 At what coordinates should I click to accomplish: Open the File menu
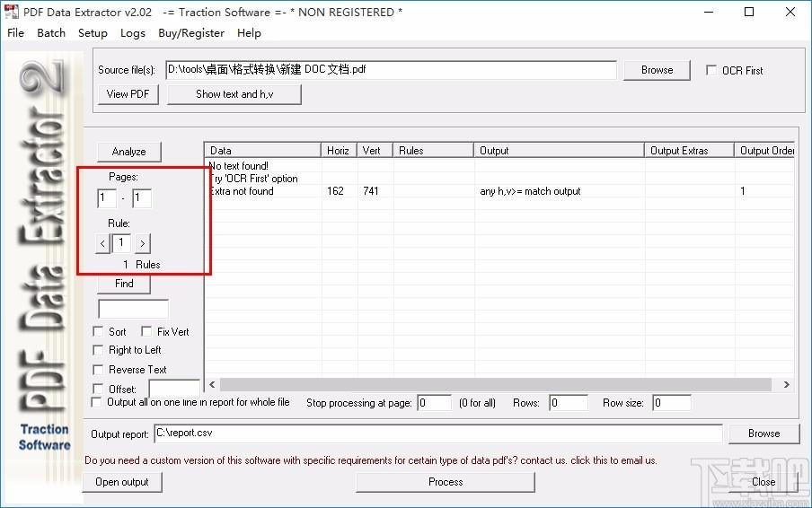coord(15,33)
